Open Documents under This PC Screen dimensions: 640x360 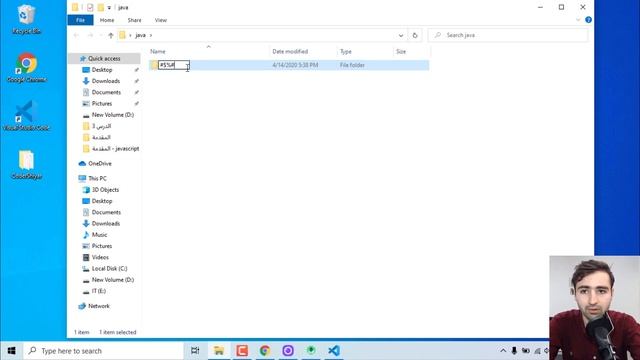106,212
